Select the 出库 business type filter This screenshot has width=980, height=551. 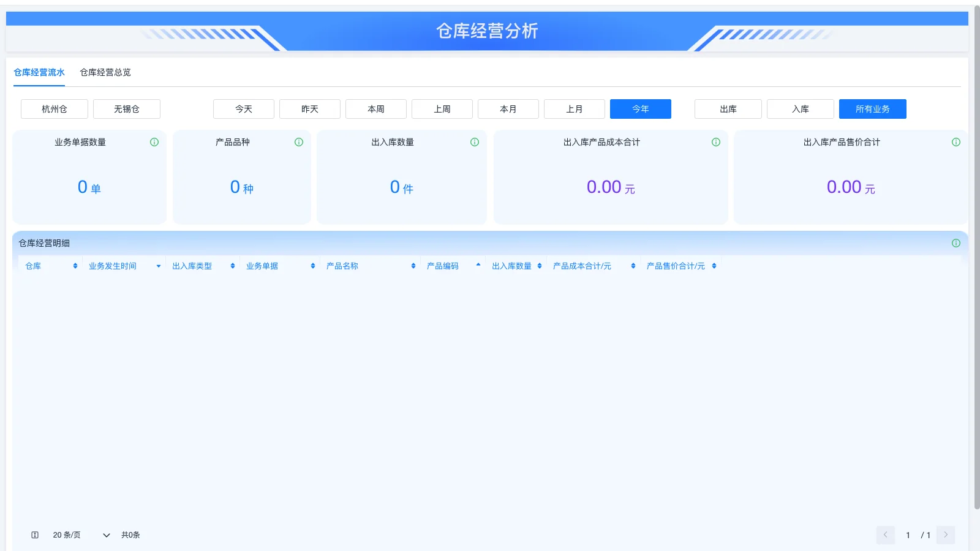[728, 109]
